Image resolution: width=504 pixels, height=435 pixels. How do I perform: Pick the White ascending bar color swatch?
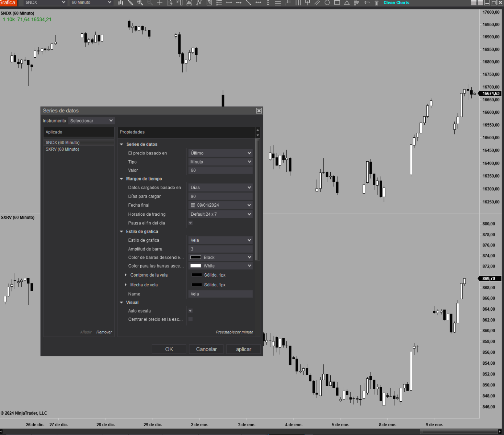click(196, 266)
